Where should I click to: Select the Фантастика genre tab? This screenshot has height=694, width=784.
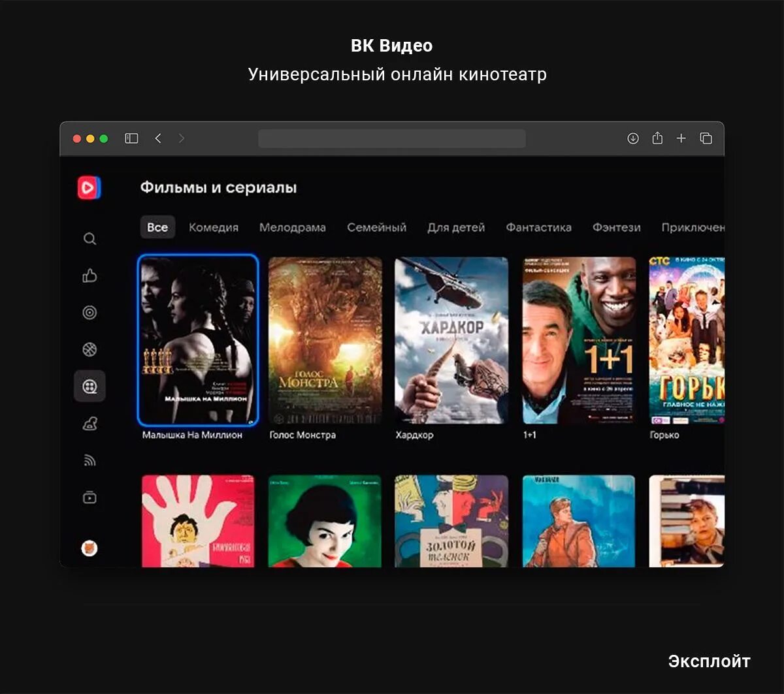tap(539, 228)
